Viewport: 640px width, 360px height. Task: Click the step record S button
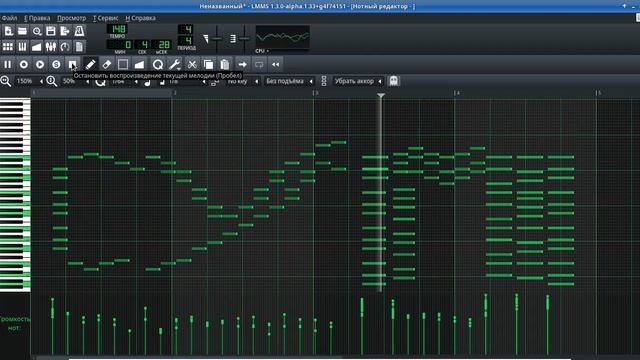[56, 64]
